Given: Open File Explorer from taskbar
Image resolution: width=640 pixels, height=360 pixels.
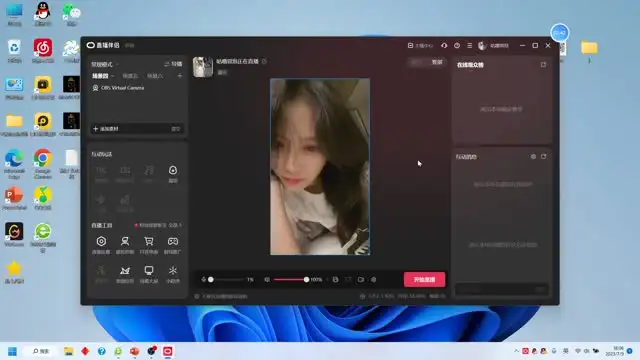Looking at the screenshot, I should point(69,351).
